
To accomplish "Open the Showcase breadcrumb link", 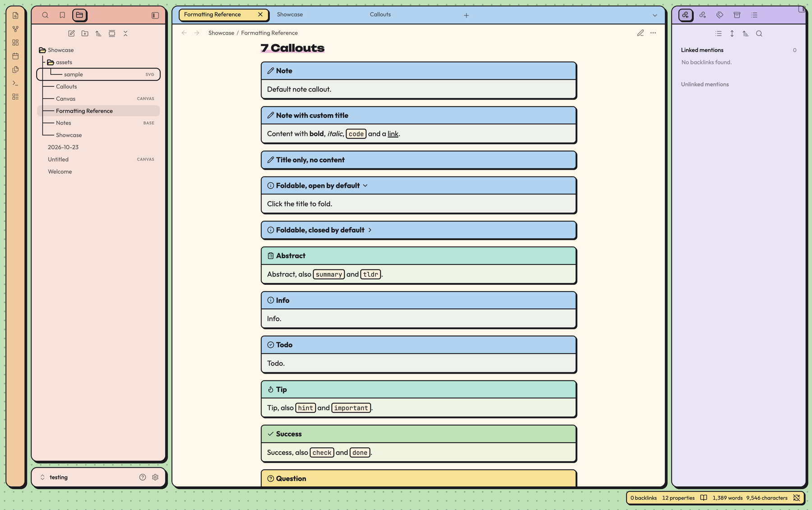I will [x=221, y=33].
